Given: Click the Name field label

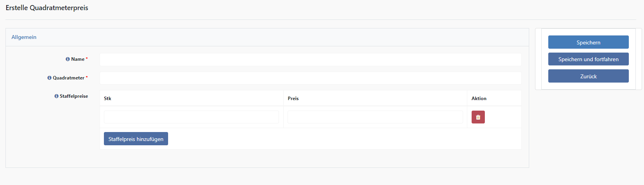Looking at the screenshot, I should pyautogui.click(x=78, y=59).
